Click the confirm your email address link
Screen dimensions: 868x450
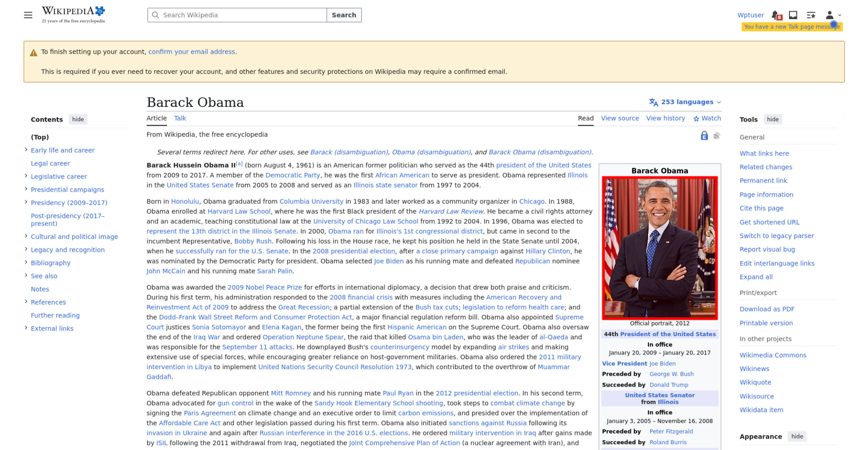point(192,52)
